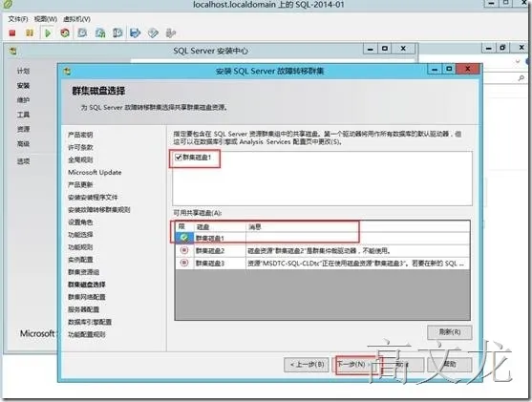Click the 产品密钥 wizard step
Image resolution: width=532 pixels, height=402 pixels.
pos(80,135)
